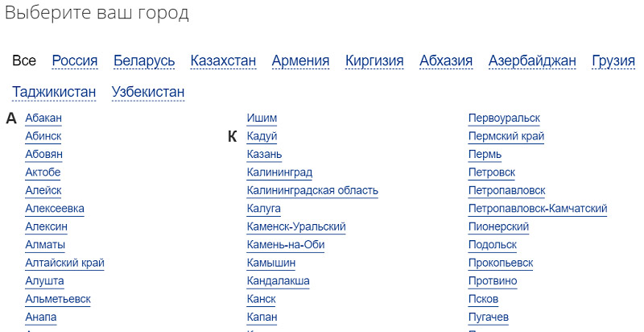
Task: Pick Псков in the third column
Action: [x=484, y=299]
